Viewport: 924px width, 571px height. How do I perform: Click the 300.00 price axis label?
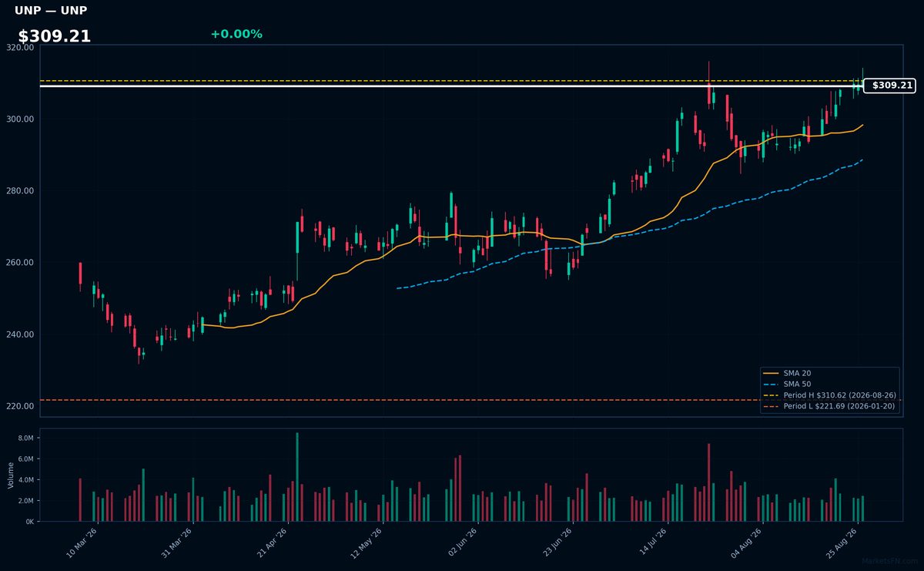[22, 119]
